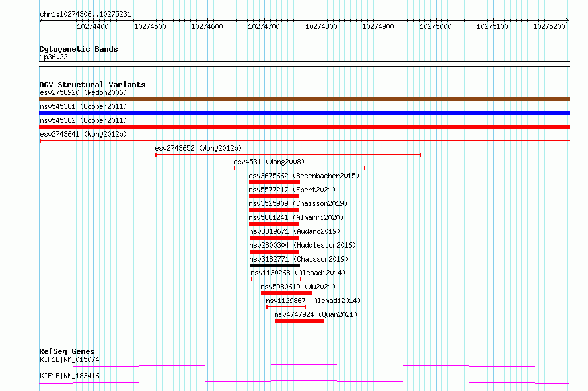Click the nsv3525909 (Chaisson2019) variant label
This screenshot has height=391, width=588.
298,203
